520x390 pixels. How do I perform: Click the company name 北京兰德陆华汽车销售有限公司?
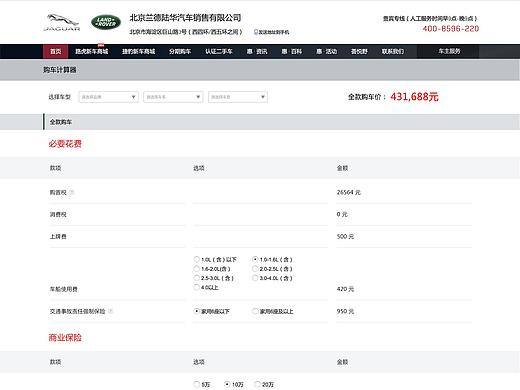[x=185, y=18]
